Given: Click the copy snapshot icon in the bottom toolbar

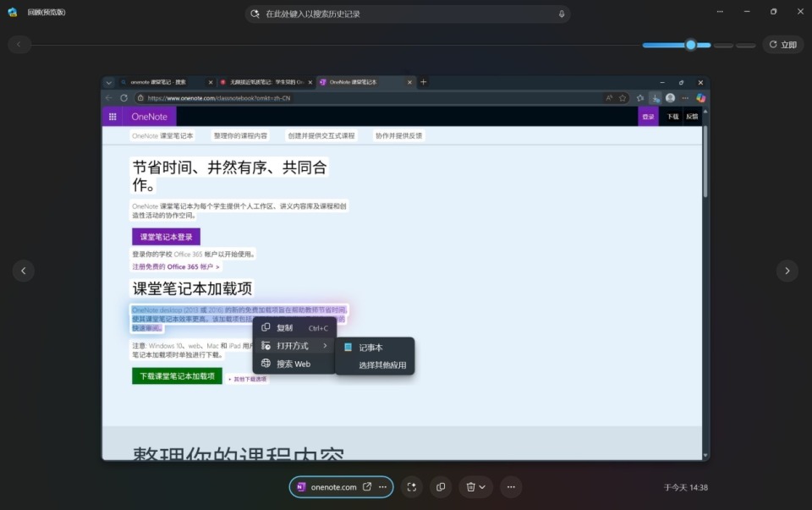Looking at the screenshot, I should [441, 486].
